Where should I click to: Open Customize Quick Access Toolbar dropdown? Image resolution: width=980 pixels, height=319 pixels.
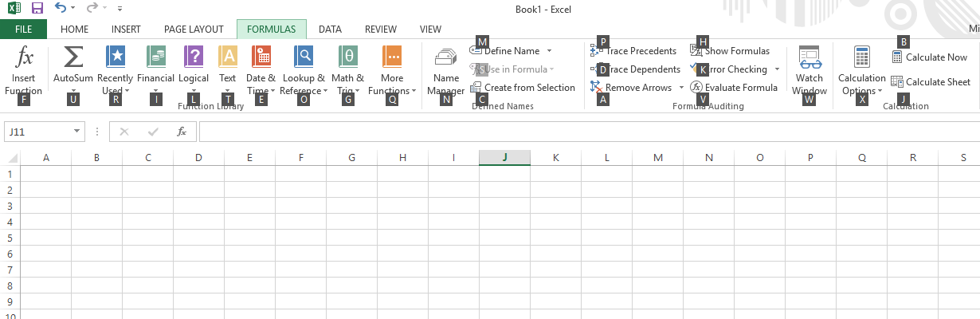pos(120,8)
